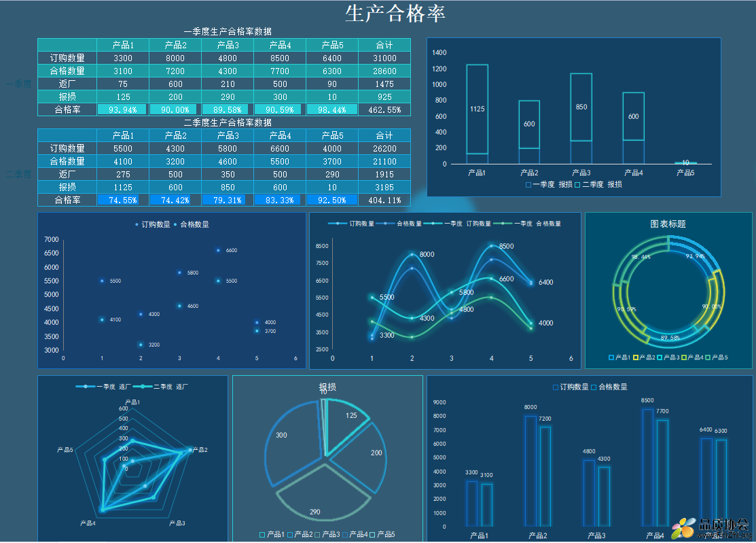Image resolution: width=756 pixels, height=543 pixels.
Task: Select the 26200 order total cell
Action: [x=384, y=149]
